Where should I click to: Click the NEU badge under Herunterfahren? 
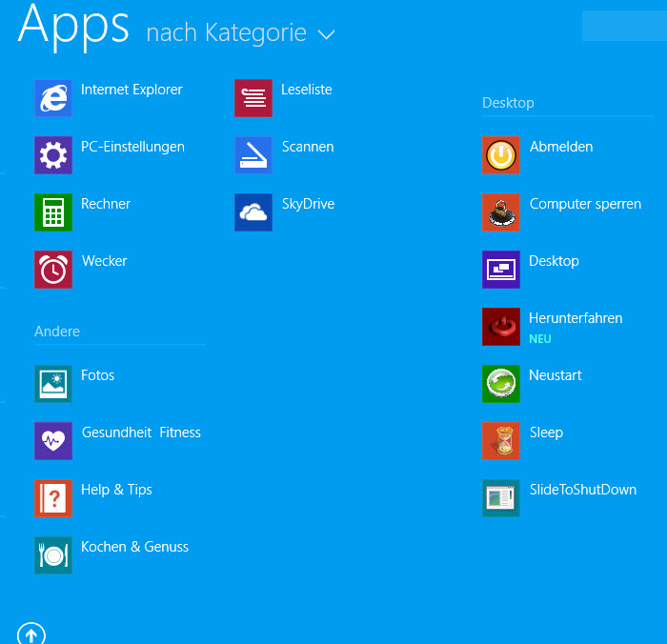[x=540, y=339]
